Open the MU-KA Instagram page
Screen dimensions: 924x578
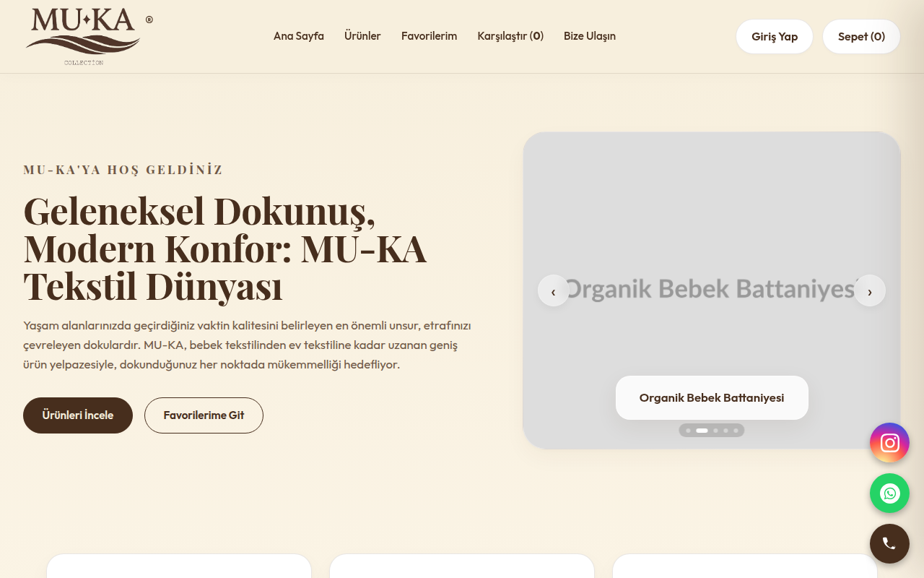(889, 443)
